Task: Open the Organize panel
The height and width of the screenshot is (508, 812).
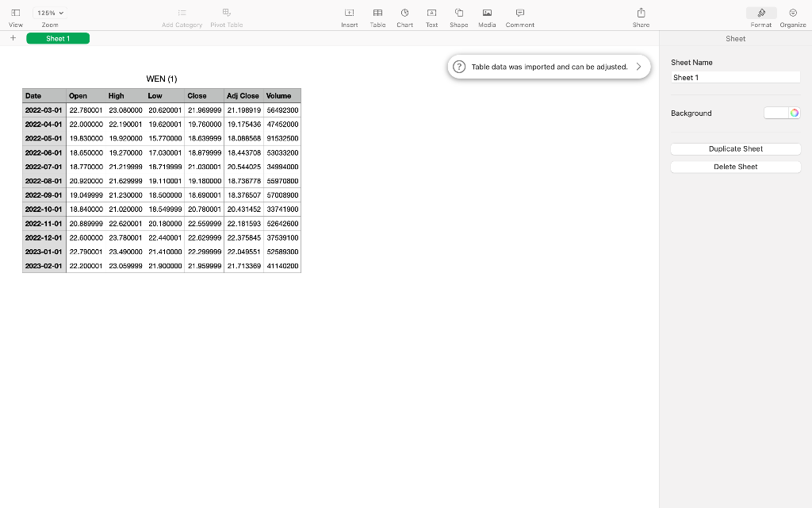Action: 793,13
